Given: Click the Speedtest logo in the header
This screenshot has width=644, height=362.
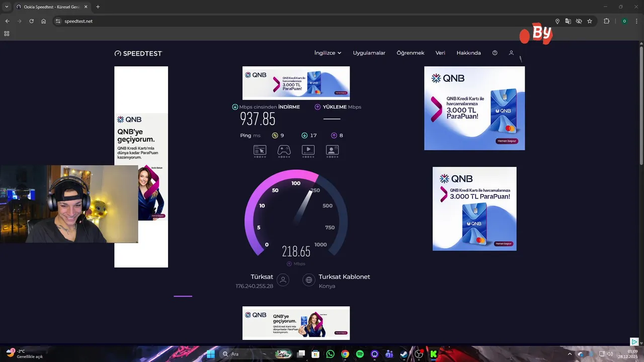Looking at the screenshot, I should pos(138,53).
